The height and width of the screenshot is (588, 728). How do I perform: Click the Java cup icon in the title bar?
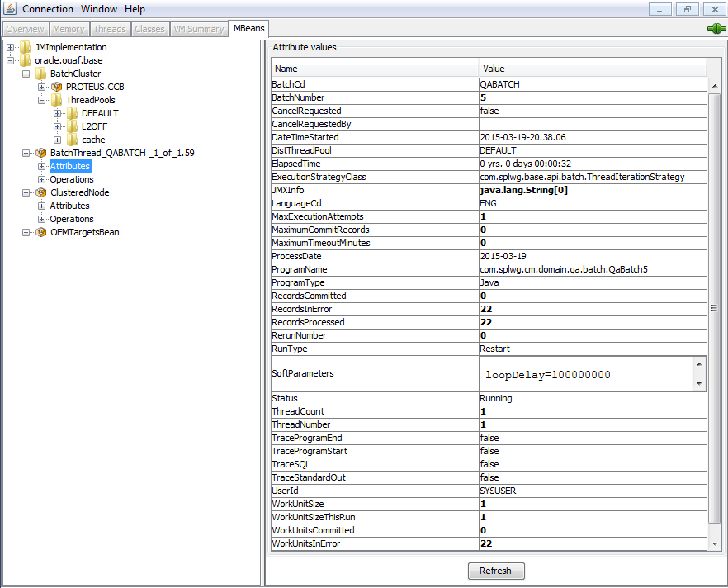tap(9, 8)
